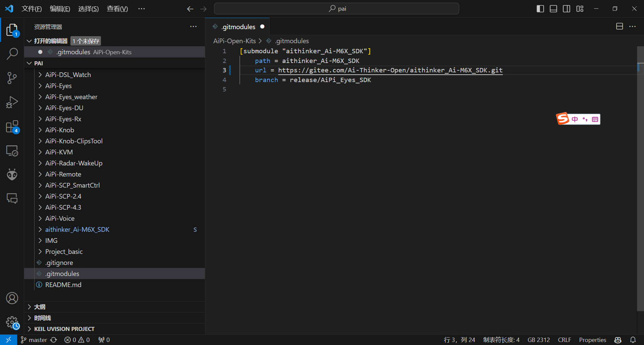This screenshot has height=345, width=644.
Task: Open the chat panel icon in activity bar
Action: click(12, 198)
